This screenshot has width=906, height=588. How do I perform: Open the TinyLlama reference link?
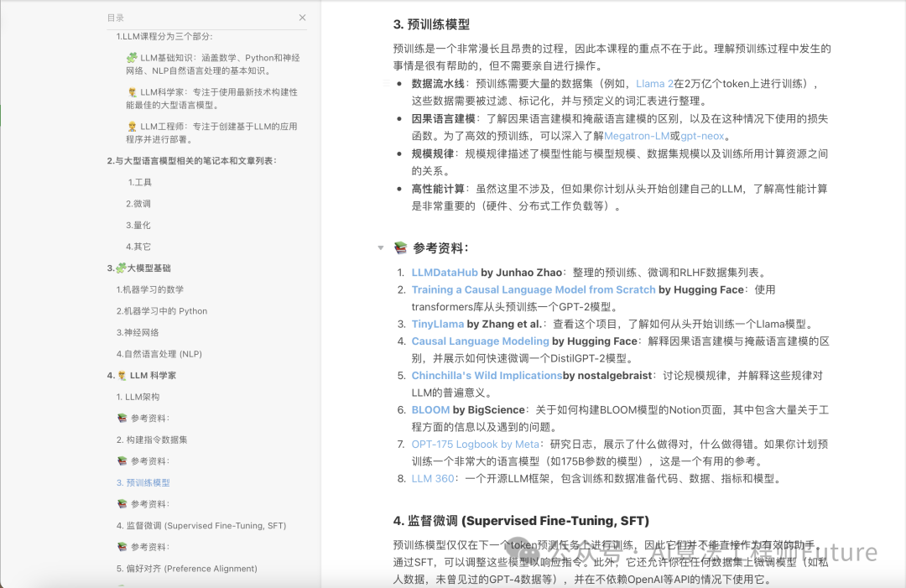(x=437, y=324)
